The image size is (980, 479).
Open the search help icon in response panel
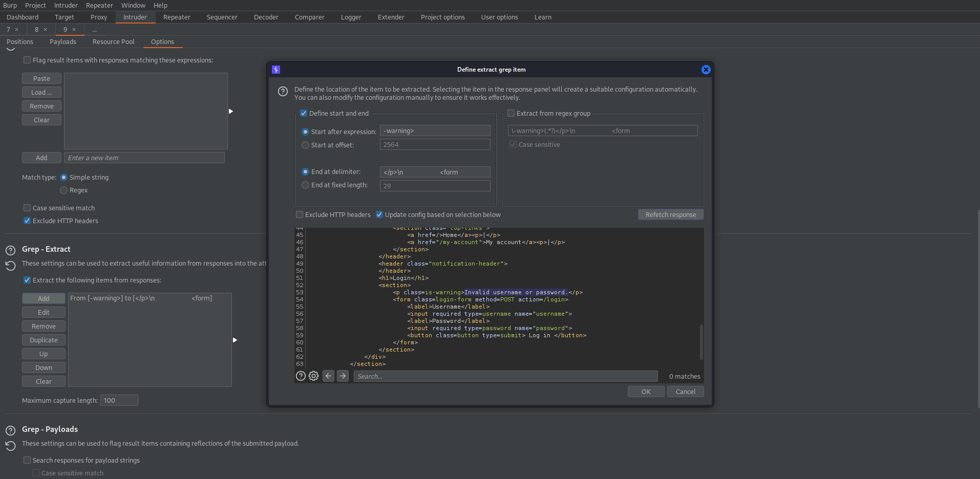pyautogui.click(x=301, y=376)
